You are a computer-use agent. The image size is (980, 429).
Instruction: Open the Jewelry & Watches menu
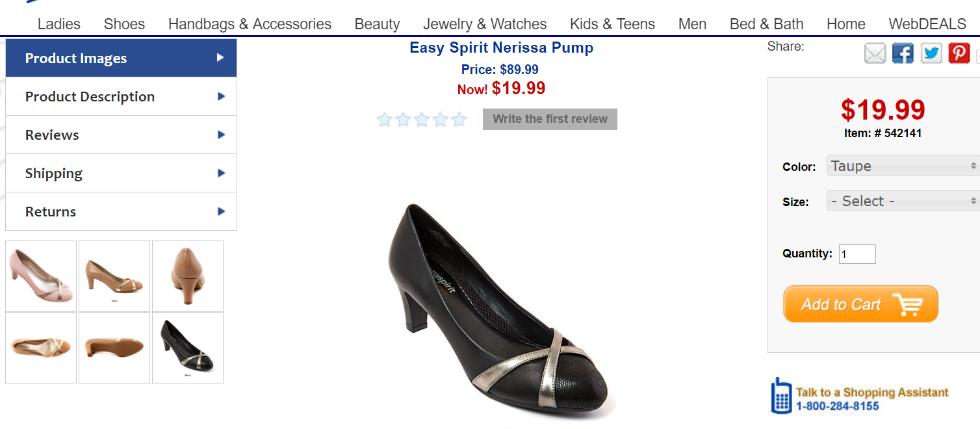485,24
